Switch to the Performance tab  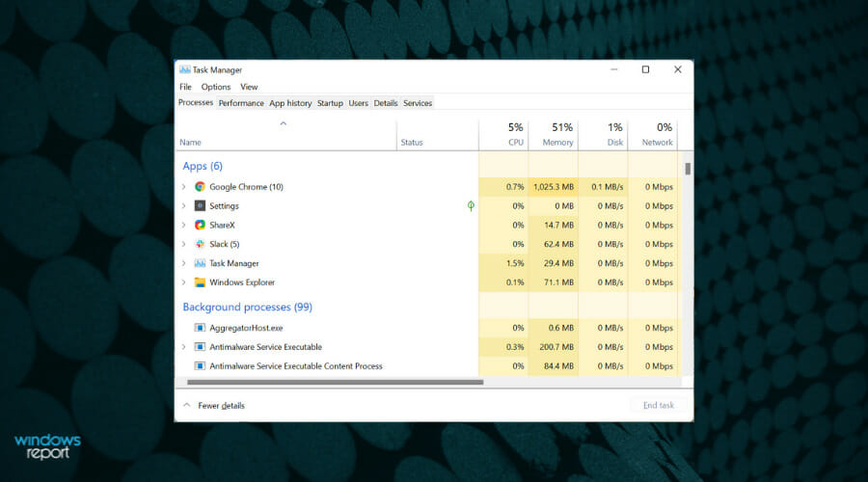point(241,103)
